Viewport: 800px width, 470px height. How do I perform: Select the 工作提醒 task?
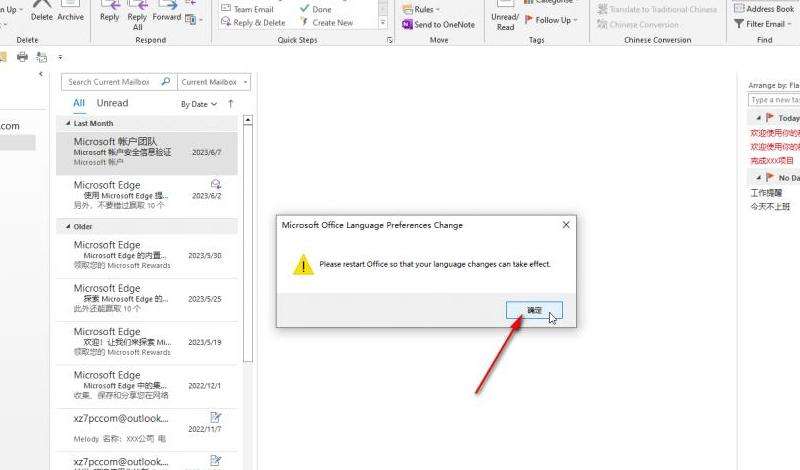tap(766, 193)
